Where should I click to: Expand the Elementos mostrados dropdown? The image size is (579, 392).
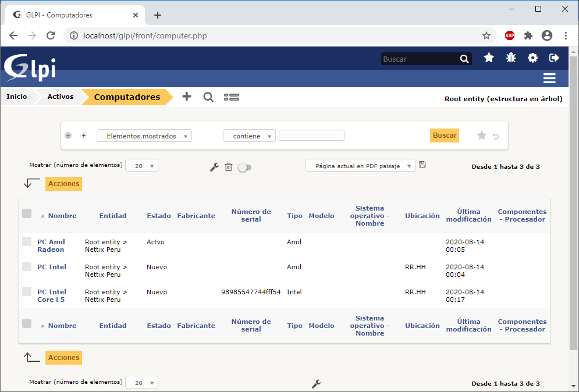[x=144, y=136]
